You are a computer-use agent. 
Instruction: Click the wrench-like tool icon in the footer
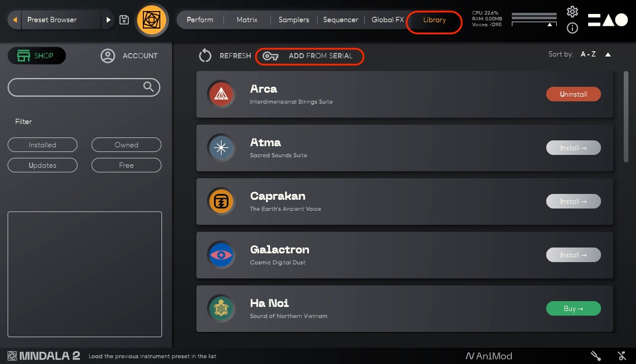click(x=595, y=356)
